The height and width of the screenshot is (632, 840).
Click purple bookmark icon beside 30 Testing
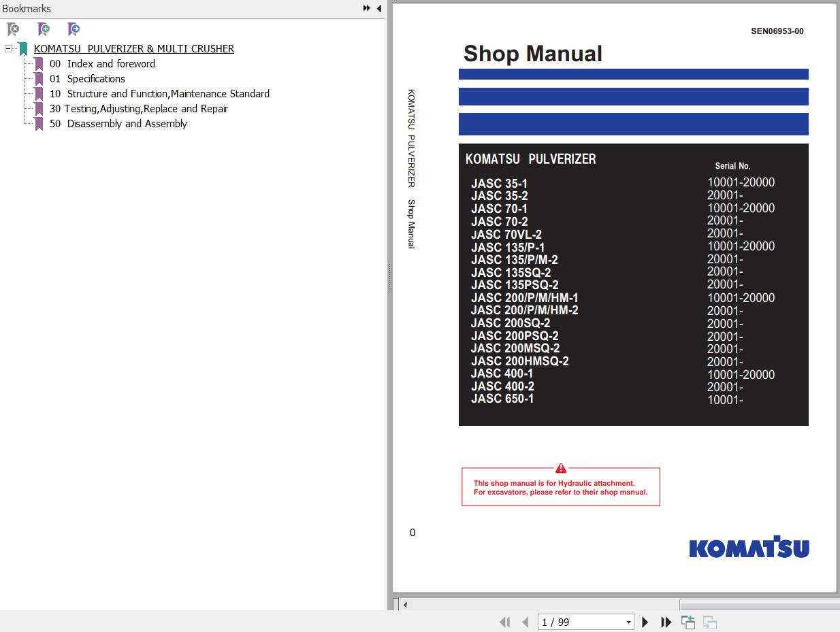[x=39, y=109]
